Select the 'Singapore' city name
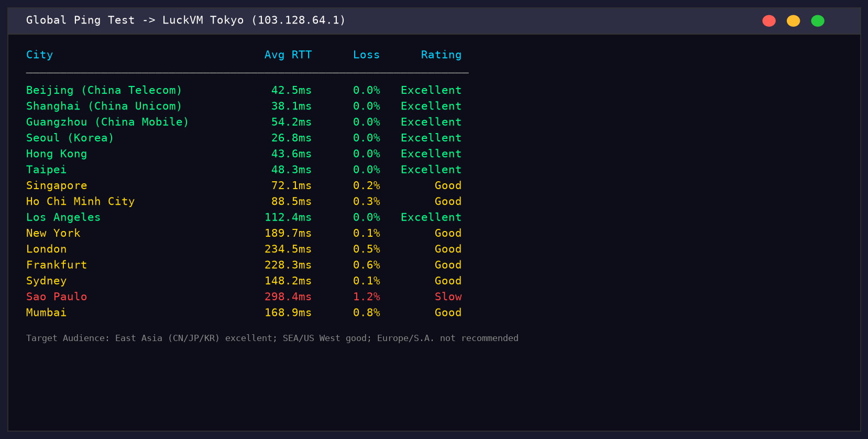The image size is (868, 439). pos(57,185)
